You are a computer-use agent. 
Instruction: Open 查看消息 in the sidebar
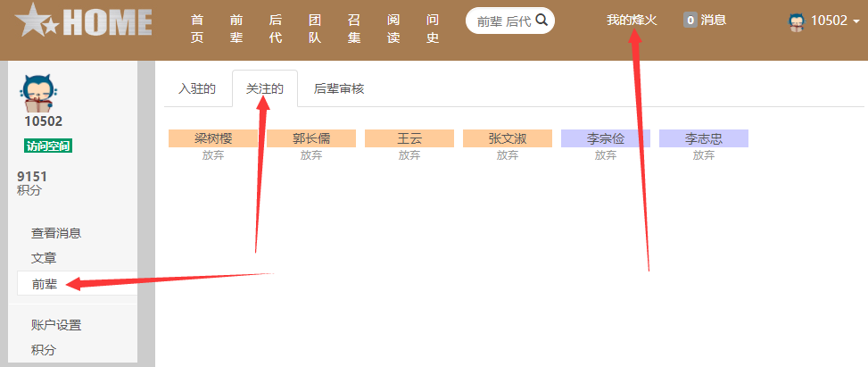[x=56, y=233]
